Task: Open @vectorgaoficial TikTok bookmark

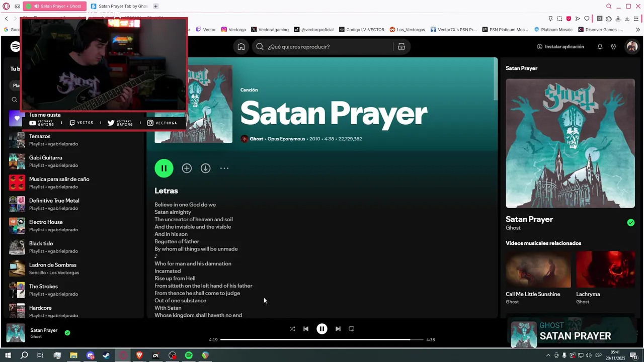Action: coord(313,30)
